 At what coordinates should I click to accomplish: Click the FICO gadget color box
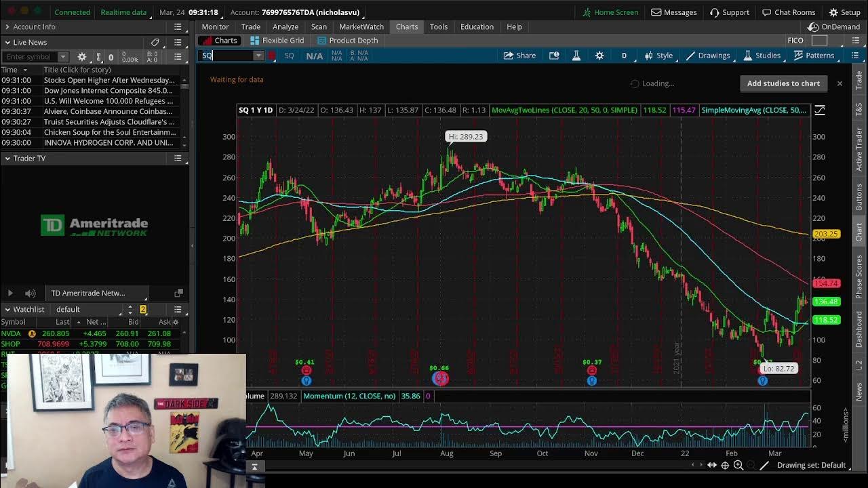(819, 41)
